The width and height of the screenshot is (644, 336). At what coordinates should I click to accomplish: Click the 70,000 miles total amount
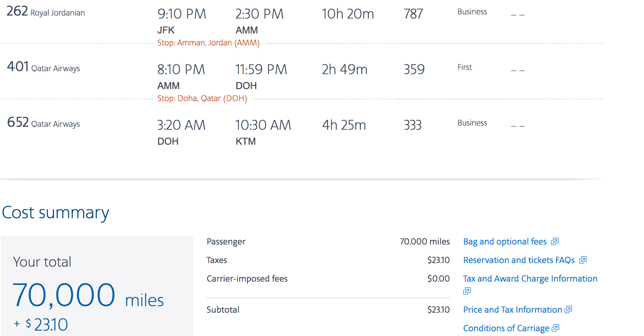[88, 295]
